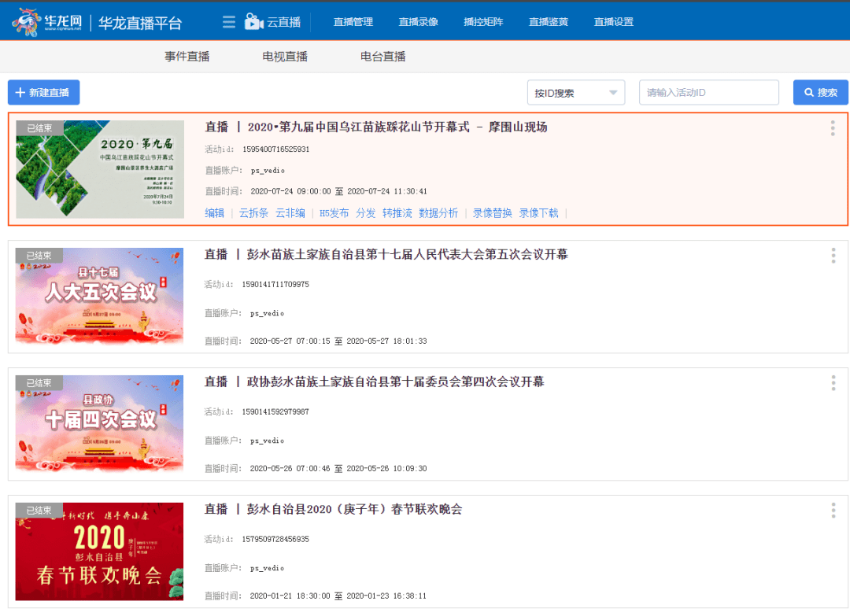850x616 pixels.
Task: Switch to the 电视直播 tab
Action: coord(285,57)
